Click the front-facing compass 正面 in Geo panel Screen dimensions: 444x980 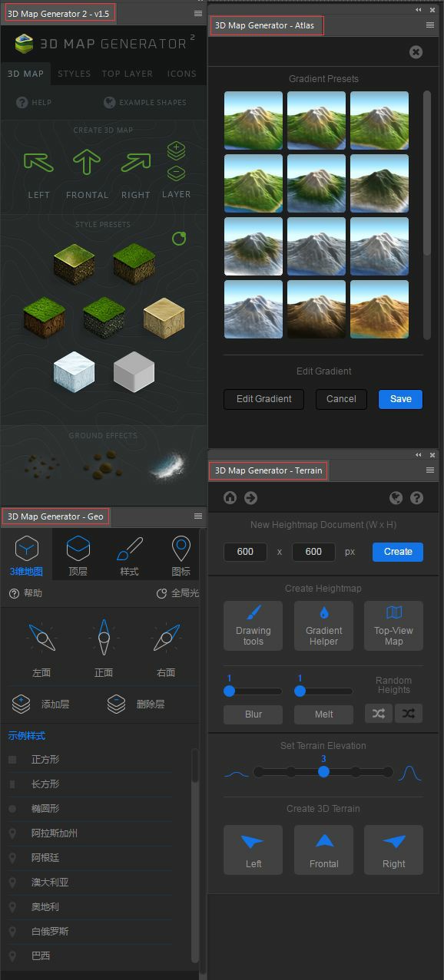104,637
